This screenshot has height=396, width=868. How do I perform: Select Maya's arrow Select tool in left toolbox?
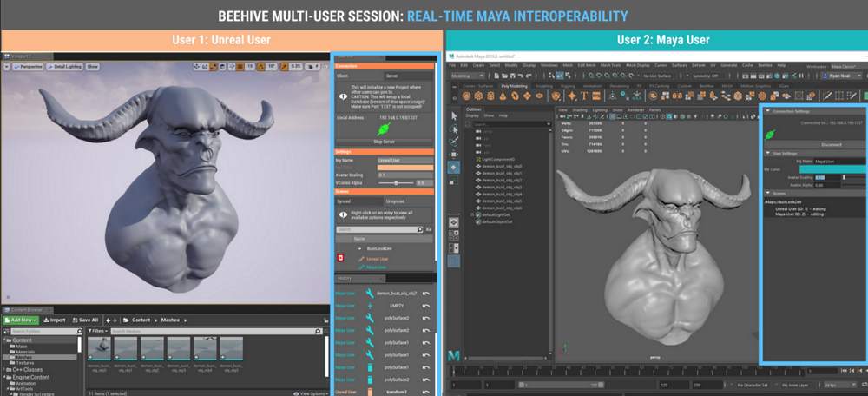pos(455,115)
